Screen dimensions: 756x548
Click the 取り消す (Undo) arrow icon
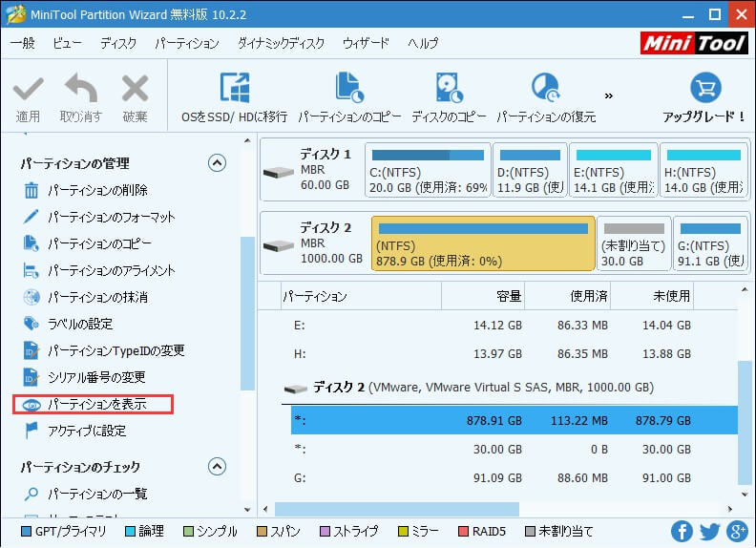pyautogui.click(x=81, y=88)
